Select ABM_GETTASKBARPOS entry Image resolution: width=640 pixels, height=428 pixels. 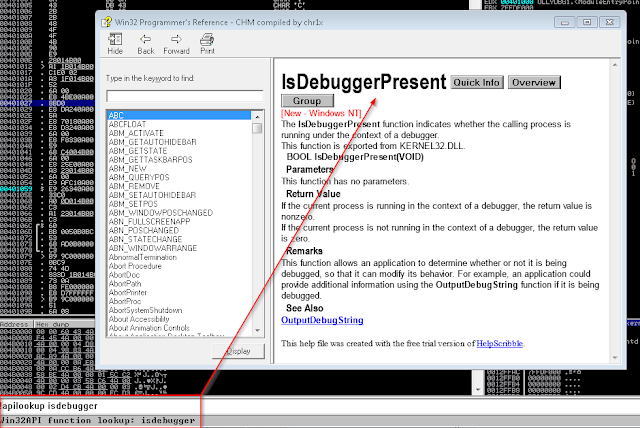(150, 160)
